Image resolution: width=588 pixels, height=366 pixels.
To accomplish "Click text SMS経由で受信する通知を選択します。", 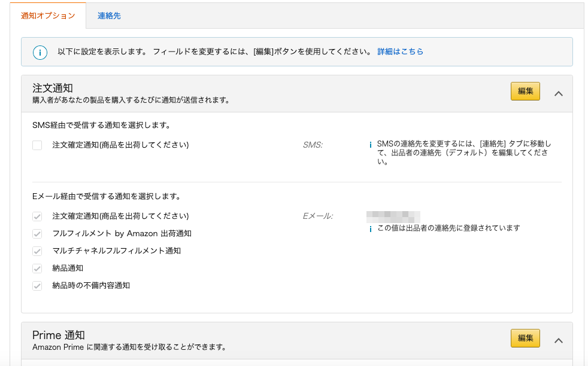I will (x=102, y=125).
